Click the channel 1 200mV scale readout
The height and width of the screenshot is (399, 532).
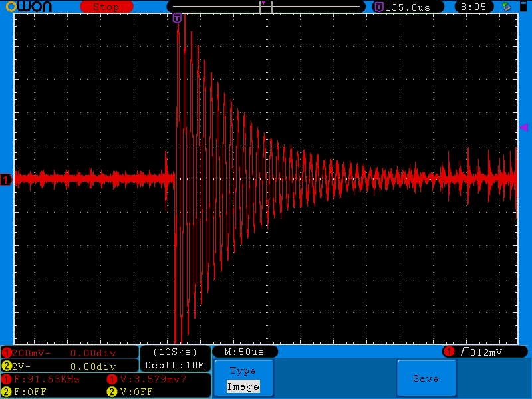[x=31, y=353]
